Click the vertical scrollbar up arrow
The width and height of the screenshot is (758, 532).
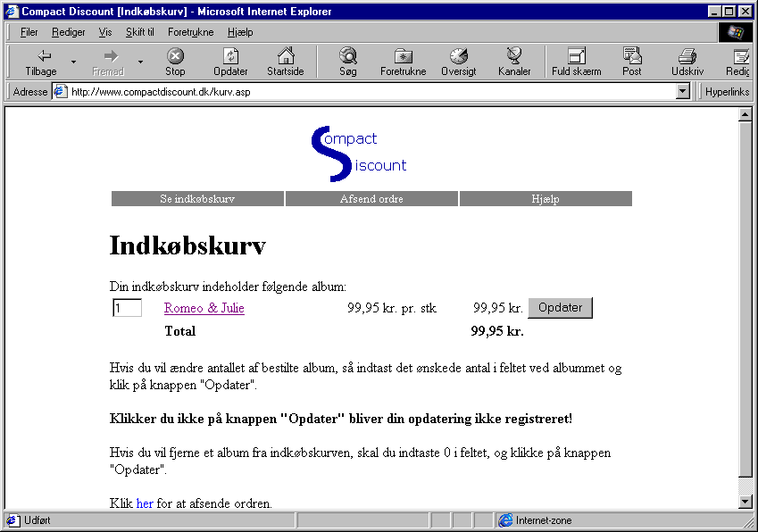(x=745, y=115)
